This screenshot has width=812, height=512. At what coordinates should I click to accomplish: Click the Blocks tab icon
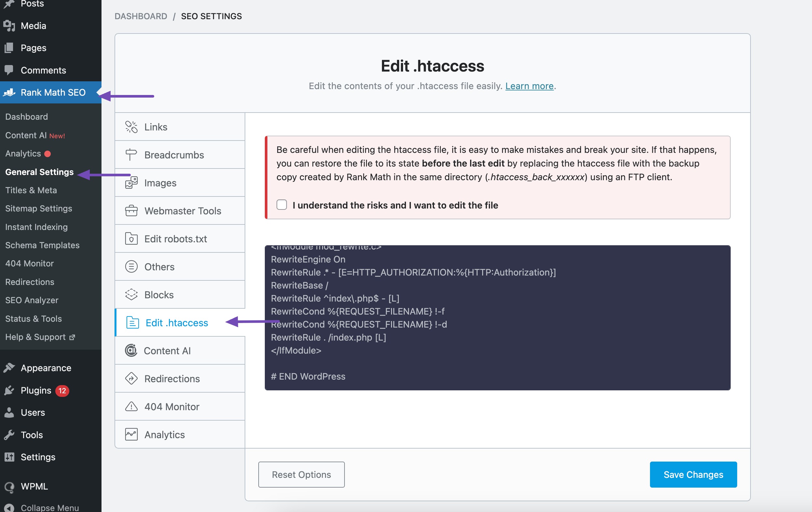(x=131, y=295)
